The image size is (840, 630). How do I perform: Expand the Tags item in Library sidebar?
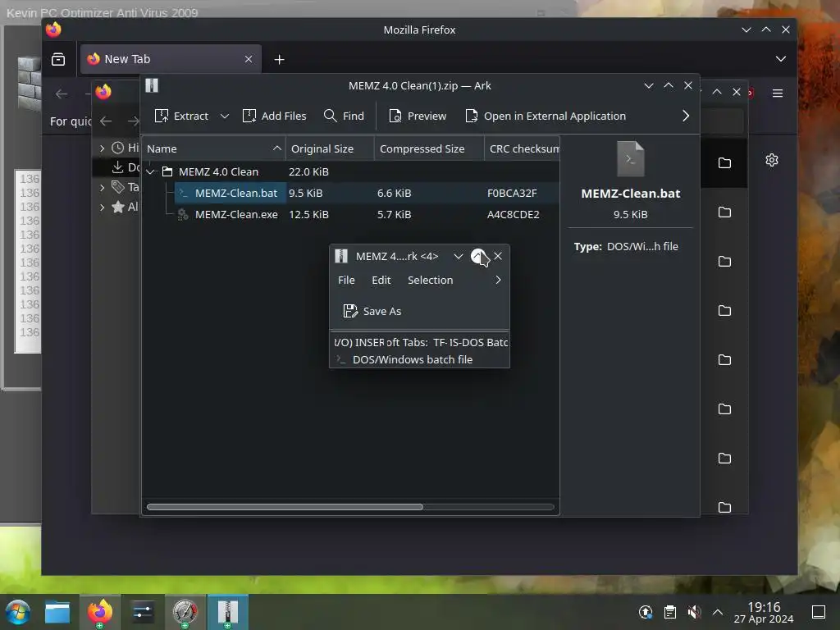(103, 188)
